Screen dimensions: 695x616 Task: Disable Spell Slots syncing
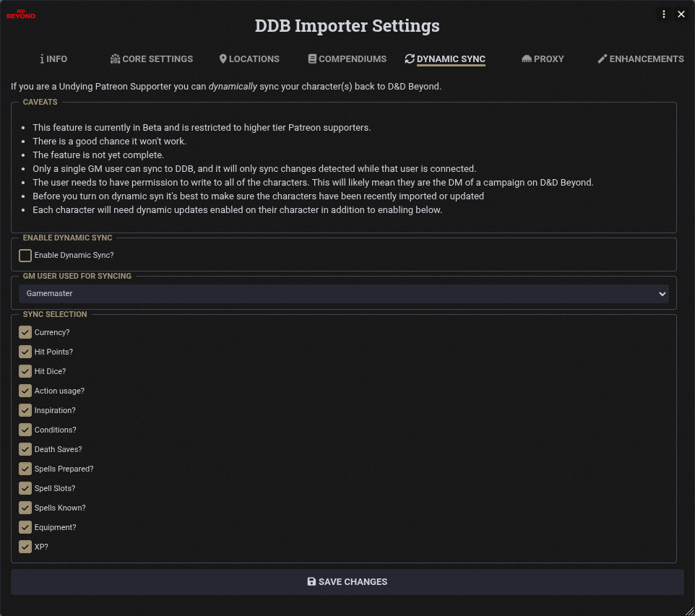click(25, 488)
